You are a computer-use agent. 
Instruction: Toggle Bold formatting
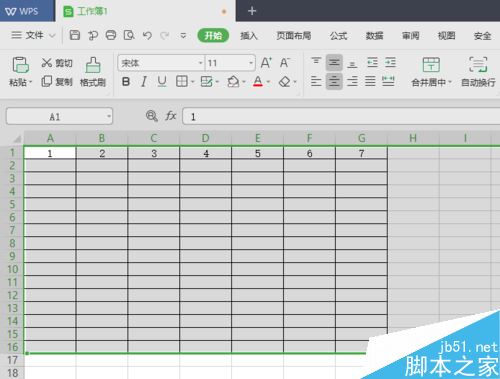pos(126,81)
